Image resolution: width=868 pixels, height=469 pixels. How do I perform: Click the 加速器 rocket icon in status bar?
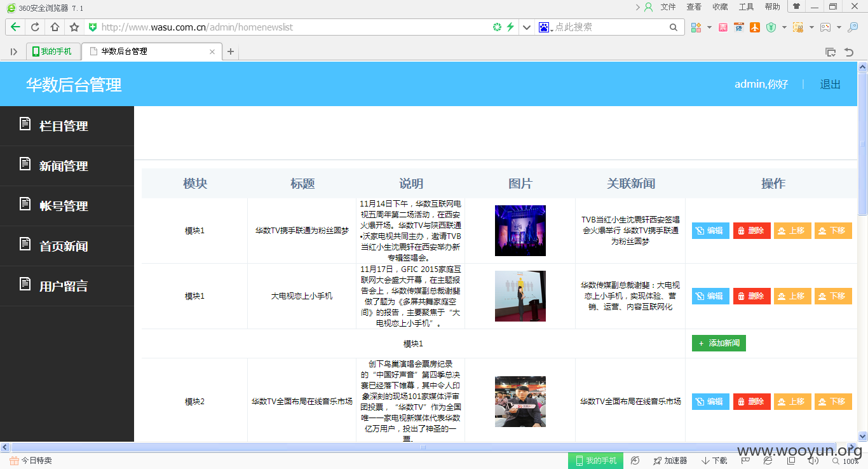658,461
